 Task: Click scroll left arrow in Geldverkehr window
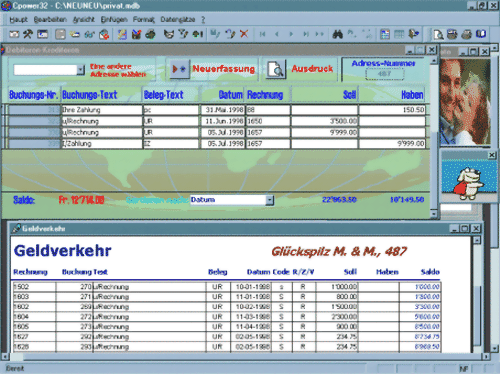[x=4, y=357]
